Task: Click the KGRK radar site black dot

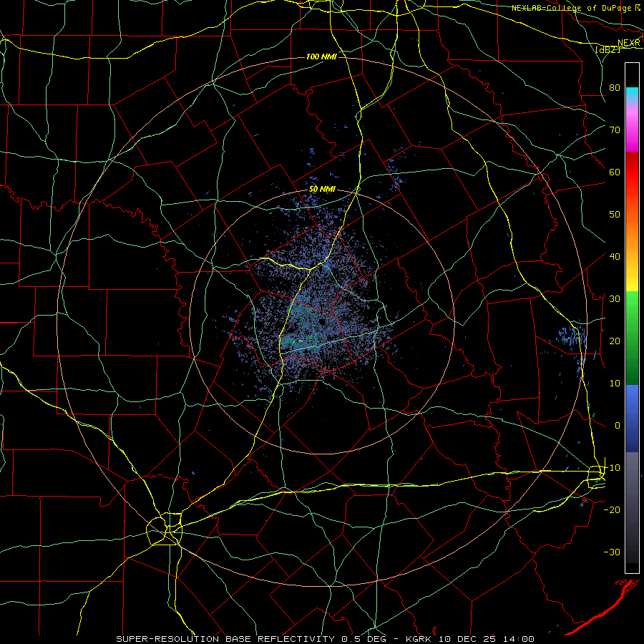Action: point(322,321)
